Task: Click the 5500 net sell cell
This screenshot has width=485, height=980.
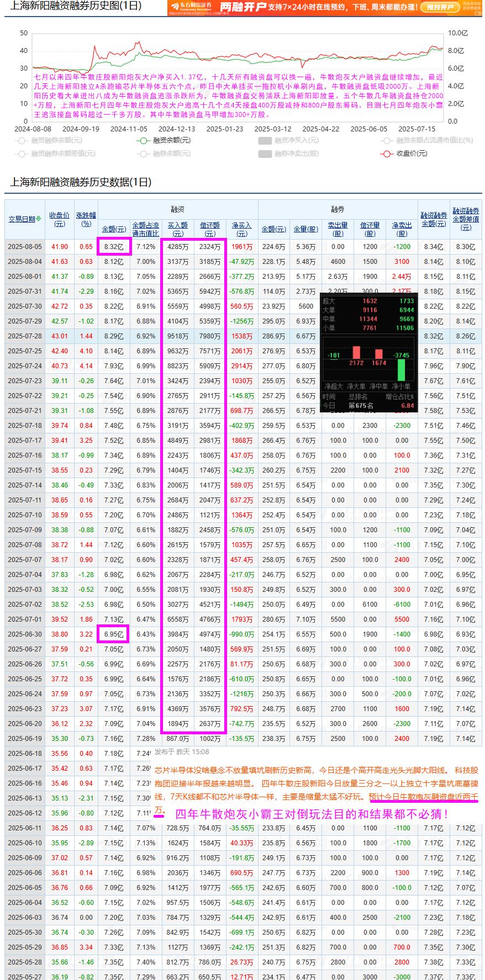Action: (402, 619)
